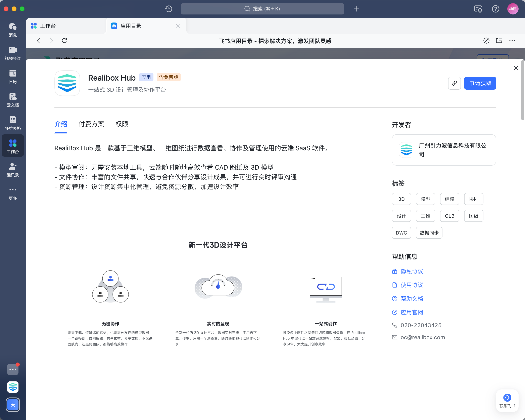The width and height of the screenshot is (525, 420).
Task: Click the GLB tag
Action: click(x=449, y=216)
